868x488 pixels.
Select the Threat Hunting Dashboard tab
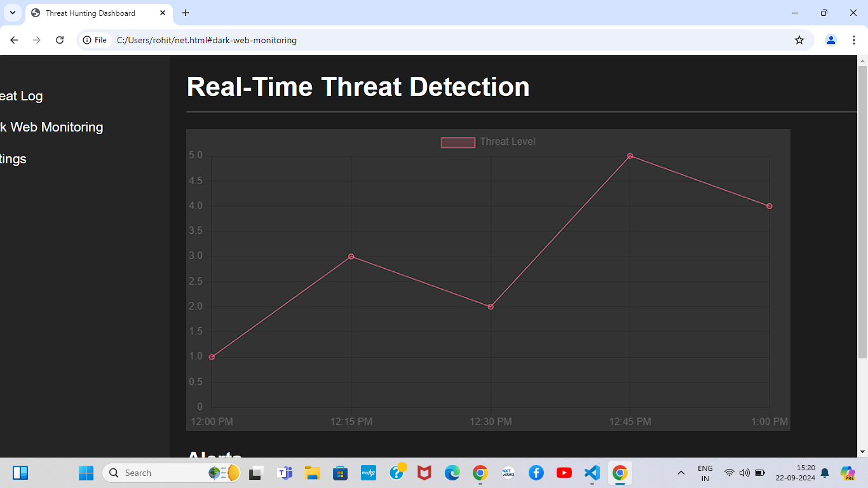click(98, 13)
